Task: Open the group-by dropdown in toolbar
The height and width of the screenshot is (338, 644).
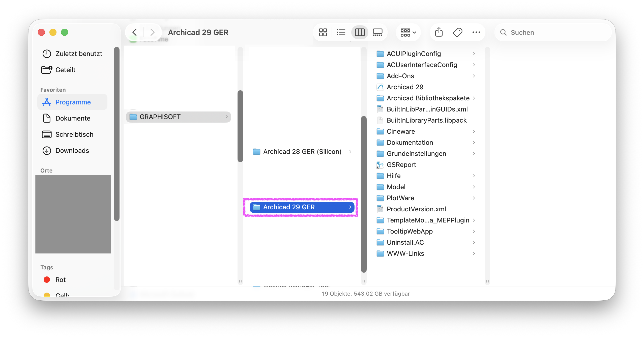Action: (x=408, y=32)
